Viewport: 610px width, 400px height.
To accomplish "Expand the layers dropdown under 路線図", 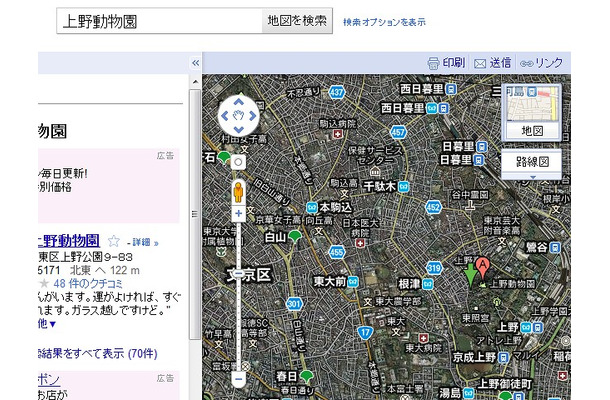I will (531, 177).
